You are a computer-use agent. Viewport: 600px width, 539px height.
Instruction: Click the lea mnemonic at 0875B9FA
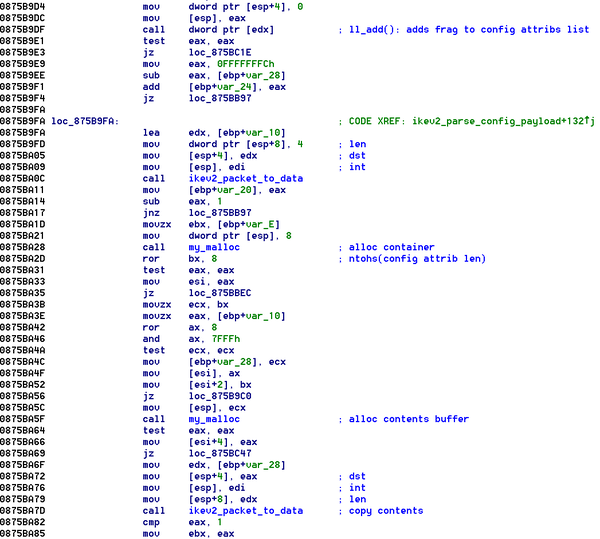point(151,133)
